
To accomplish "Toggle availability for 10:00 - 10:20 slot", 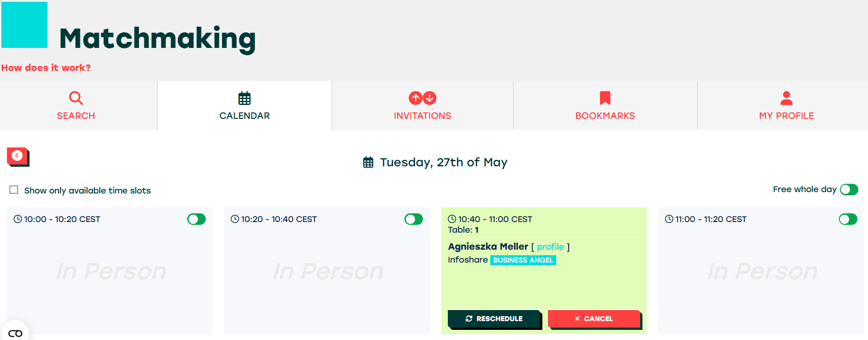I will pyautogui.click(x=196, y=219).
